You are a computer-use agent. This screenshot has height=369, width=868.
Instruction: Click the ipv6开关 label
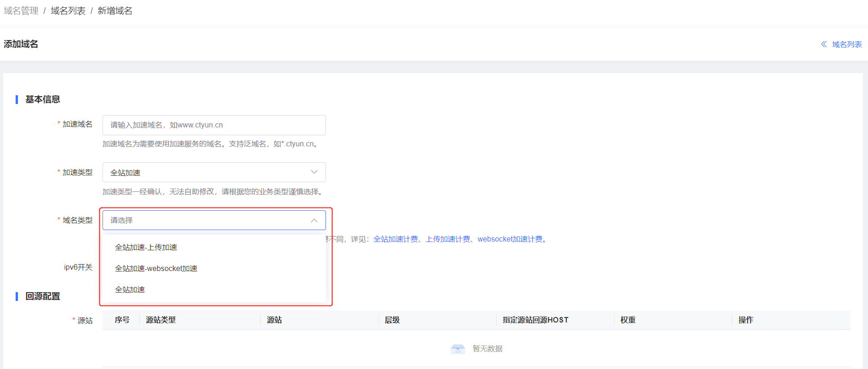pos(78,267)
